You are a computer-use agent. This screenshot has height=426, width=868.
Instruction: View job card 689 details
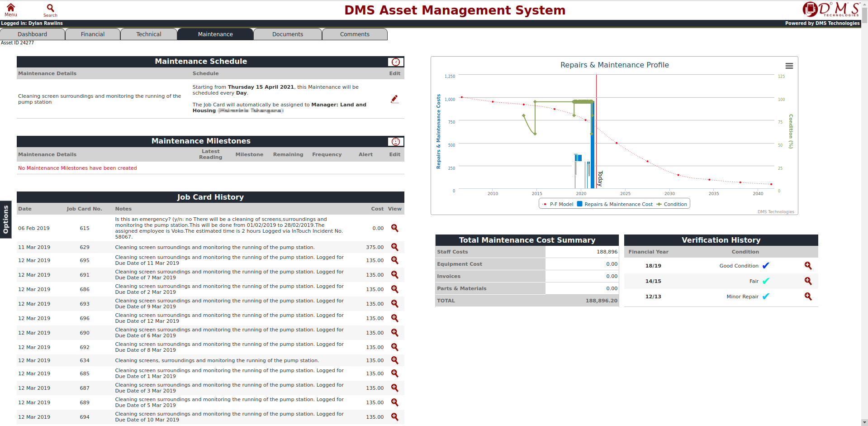pos(395,402)
